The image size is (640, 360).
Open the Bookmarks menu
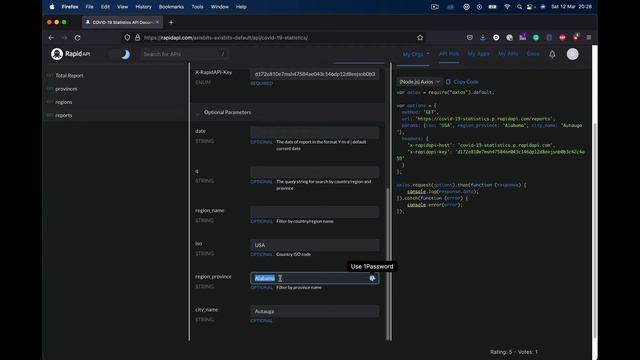coord(171,7)
